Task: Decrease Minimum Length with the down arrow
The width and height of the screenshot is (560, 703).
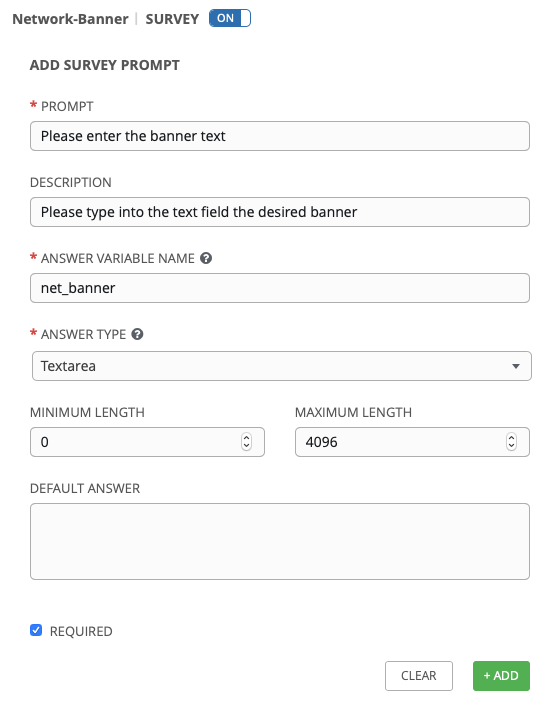Action: (246, 446)
